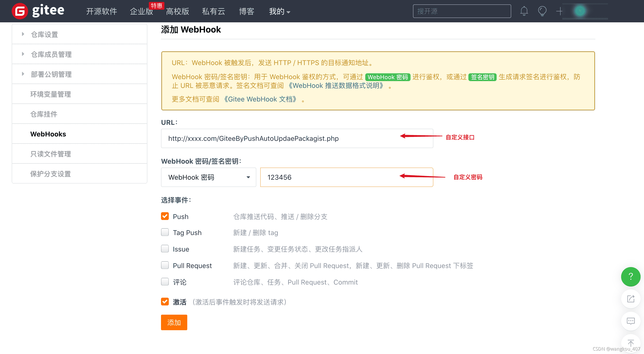Click the 搜开源 search box
This screenshot has width=644, height=354.
tap(462, 11)
